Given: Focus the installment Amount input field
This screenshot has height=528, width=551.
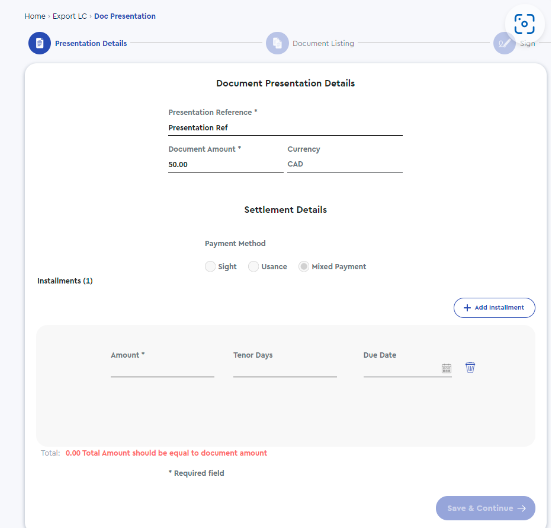Looking at the screenshot, I should tap(162, 369).
